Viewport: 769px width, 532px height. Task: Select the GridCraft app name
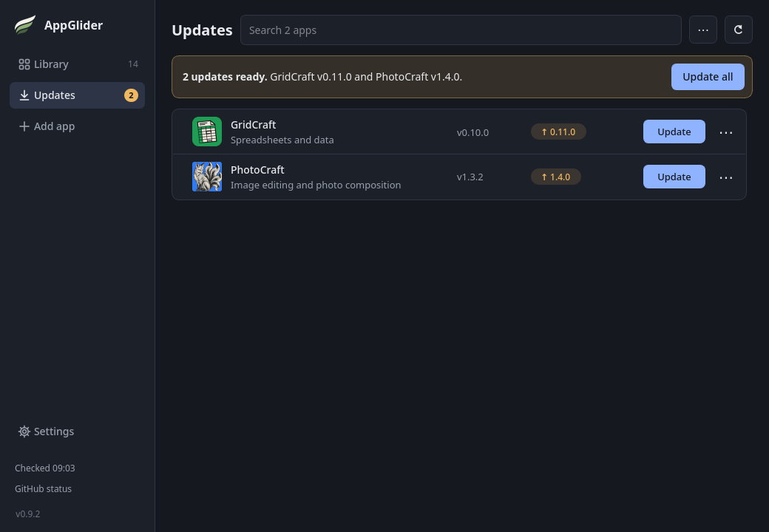(x=253, y=125)
